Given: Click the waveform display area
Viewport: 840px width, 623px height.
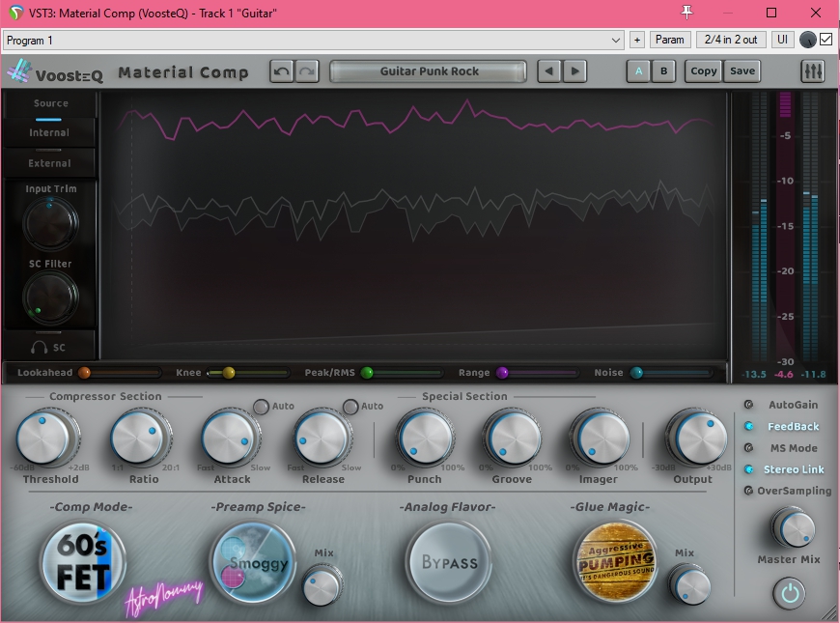Looking at the screenshot, I should coord(413,225).
